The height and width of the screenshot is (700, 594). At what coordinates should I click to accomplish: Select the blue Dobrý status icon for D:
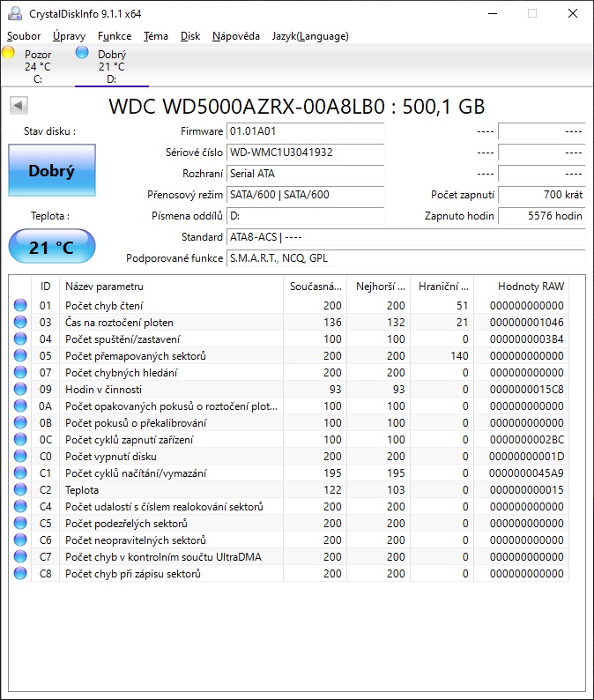tap(82, 53)
